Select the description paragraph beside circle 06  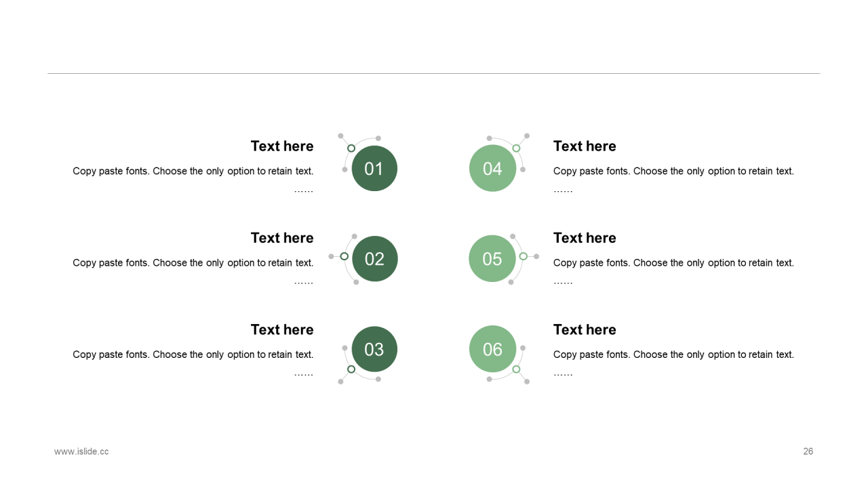coord(673,363)
